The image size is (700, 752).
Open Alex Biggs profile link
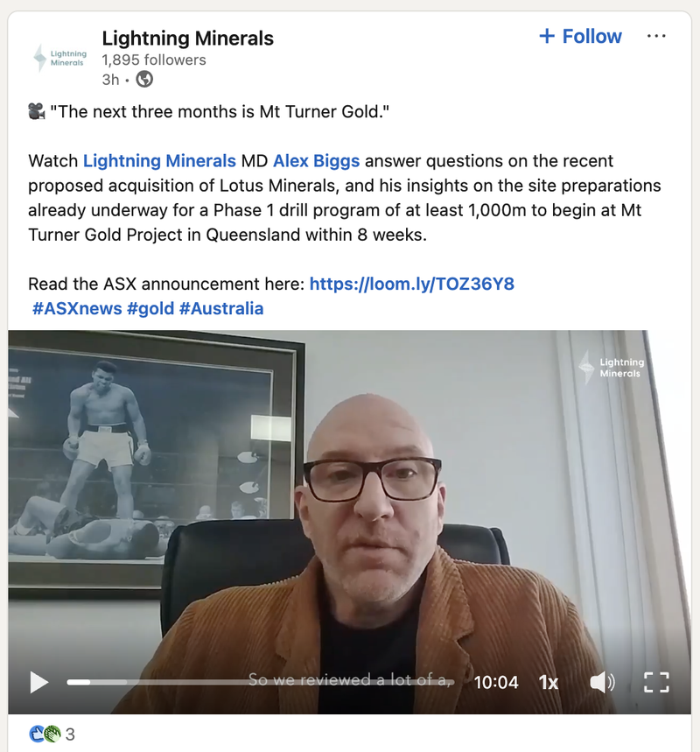[x=316, y=161]
